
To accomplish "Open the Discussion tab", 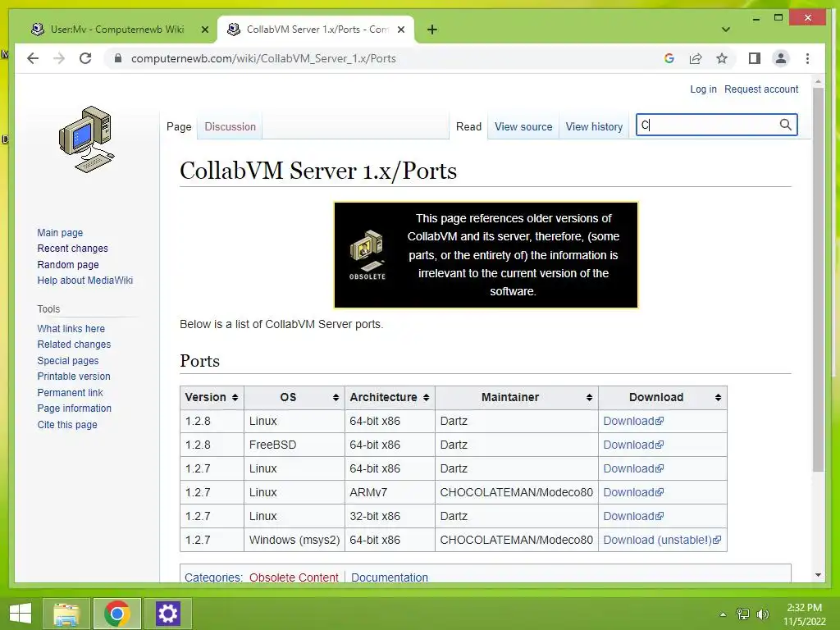I will click(x=230, y=127).
